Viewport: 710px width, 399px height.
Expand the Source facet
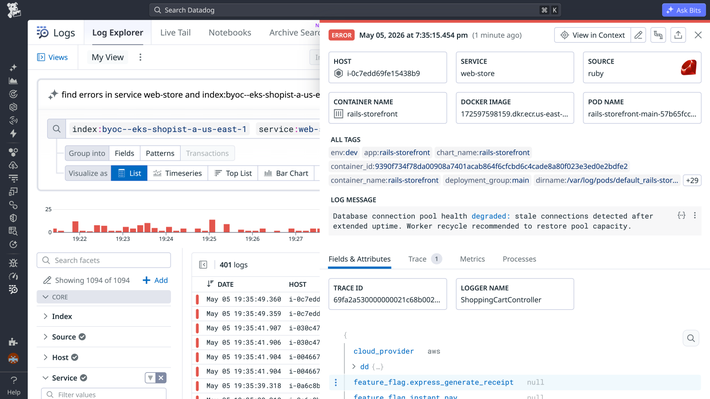[x=45, y=337]
